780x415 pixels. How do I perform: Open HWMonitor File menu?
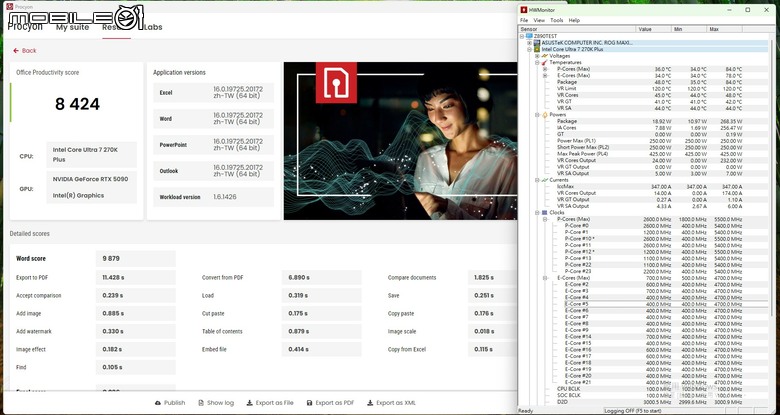524,20
